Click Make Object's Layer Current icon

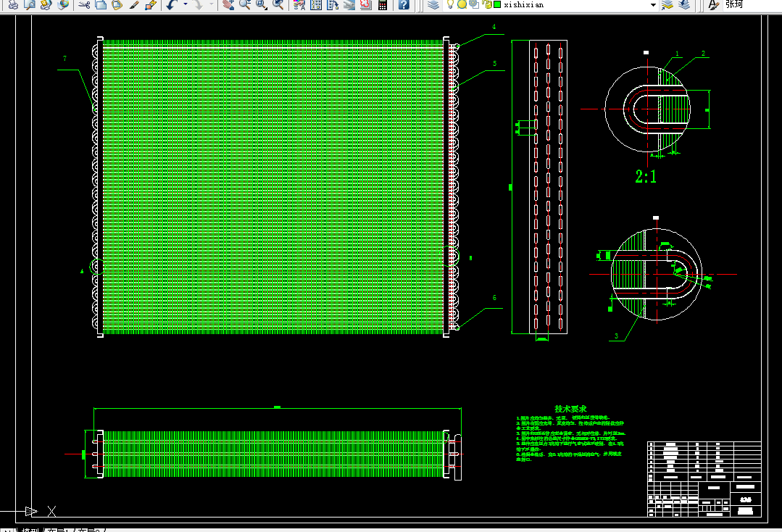click(667, 4)
